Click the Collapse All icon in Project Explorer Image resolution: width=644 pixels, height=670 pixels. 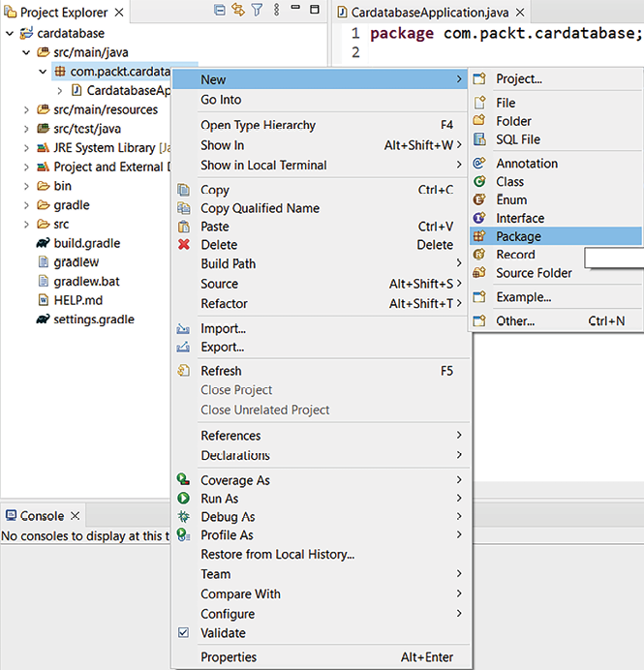pos(220,11)
